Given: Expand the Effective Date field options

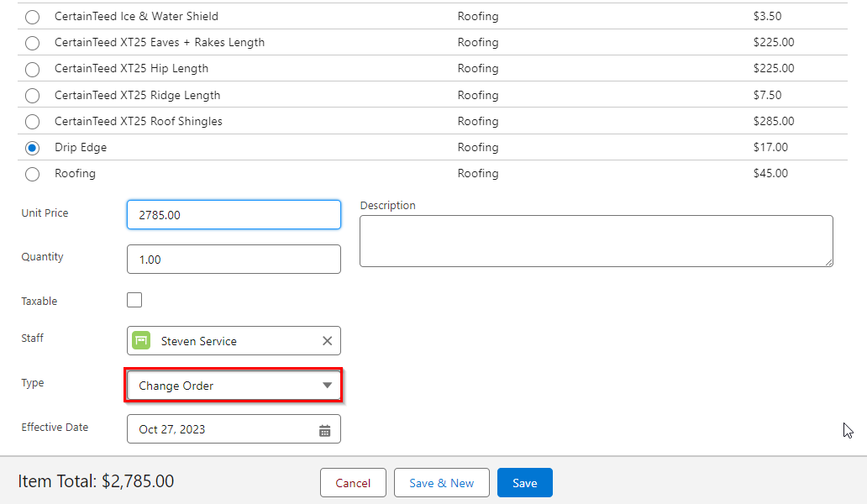Looking at the screenshot, I should pyautogui.click(x=234, y=429).
